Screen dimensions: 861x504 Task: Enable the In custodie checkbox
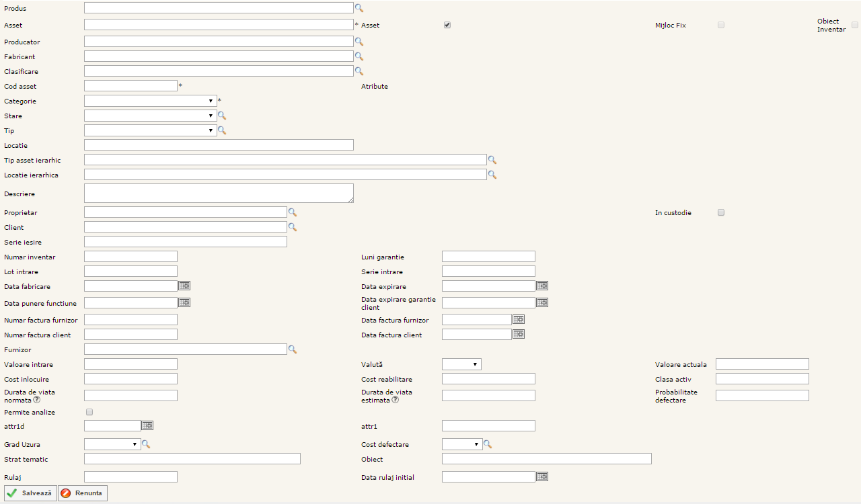721,213
